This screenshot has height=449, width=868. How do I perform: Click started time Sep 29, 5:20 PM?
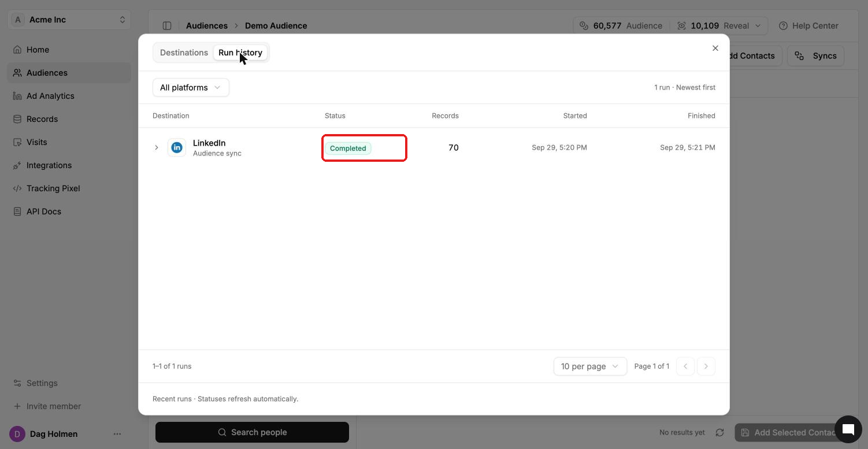coord(559,147)
